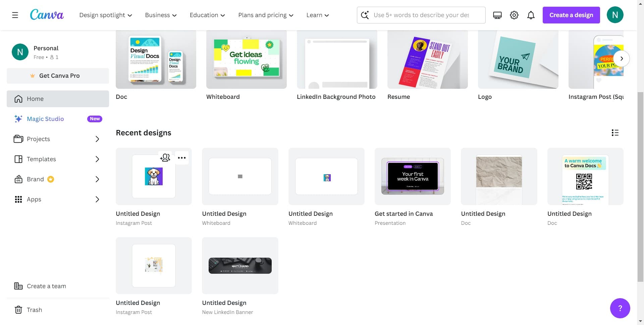644x325 pixels.
Task: Open the help question mark button
Action: click(x=620, y=308)
